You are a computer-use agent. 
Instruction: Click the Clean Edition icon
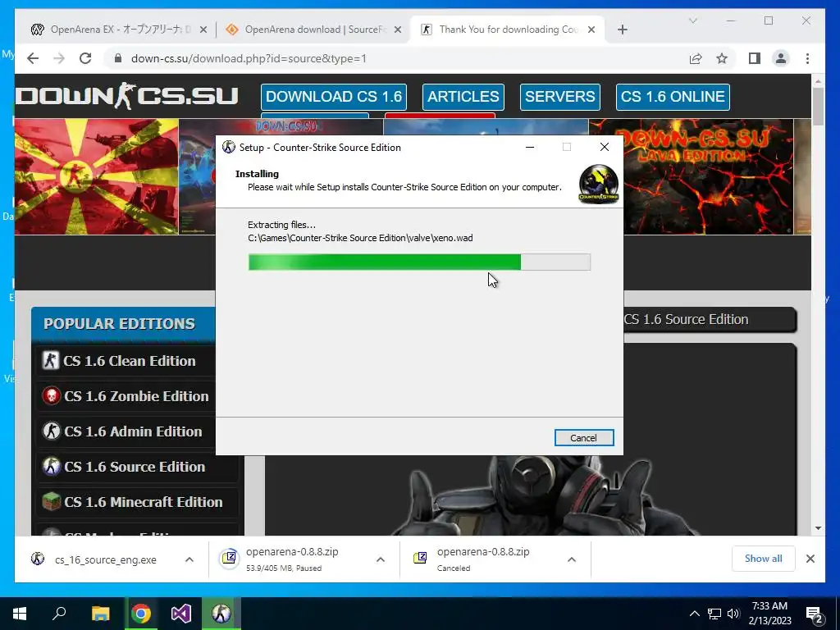click(50, 361)
